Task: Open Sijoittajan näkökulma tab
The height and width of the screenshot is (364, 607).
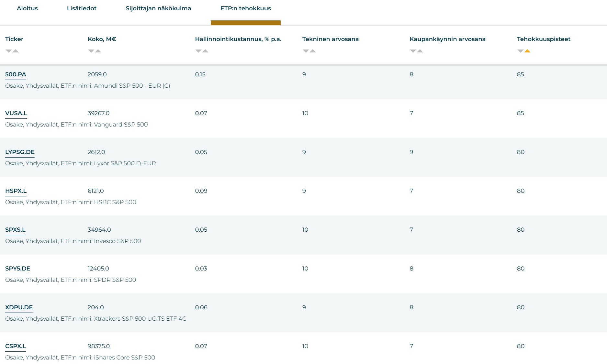Action: tap(158, 8)
